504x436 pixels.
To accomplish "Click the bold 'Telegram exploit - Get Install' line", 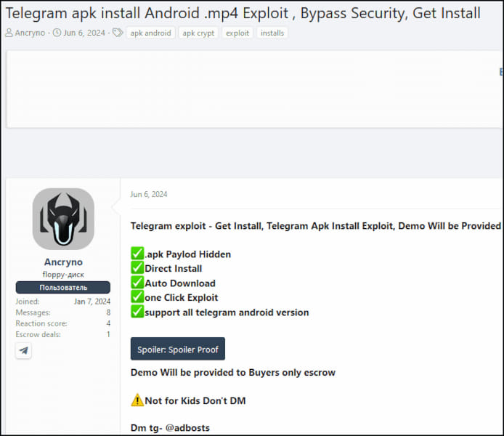I will [316, 226].
